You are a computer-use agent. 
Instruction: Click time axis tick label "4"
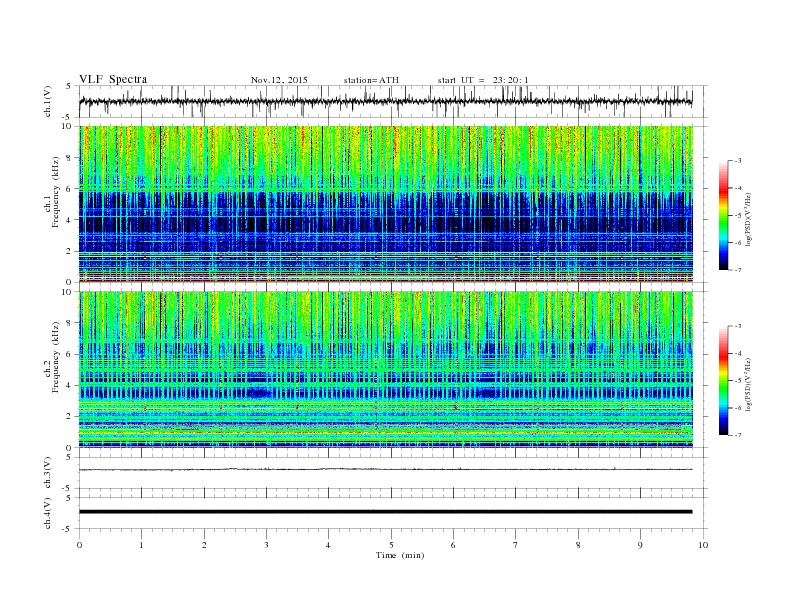[x=329, y=545]
